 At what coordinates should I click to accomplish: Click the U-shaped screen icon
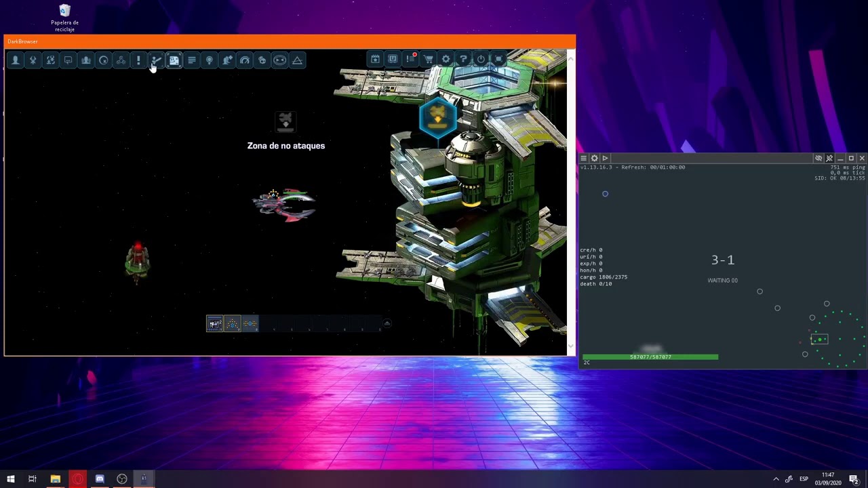pos(393,59)
